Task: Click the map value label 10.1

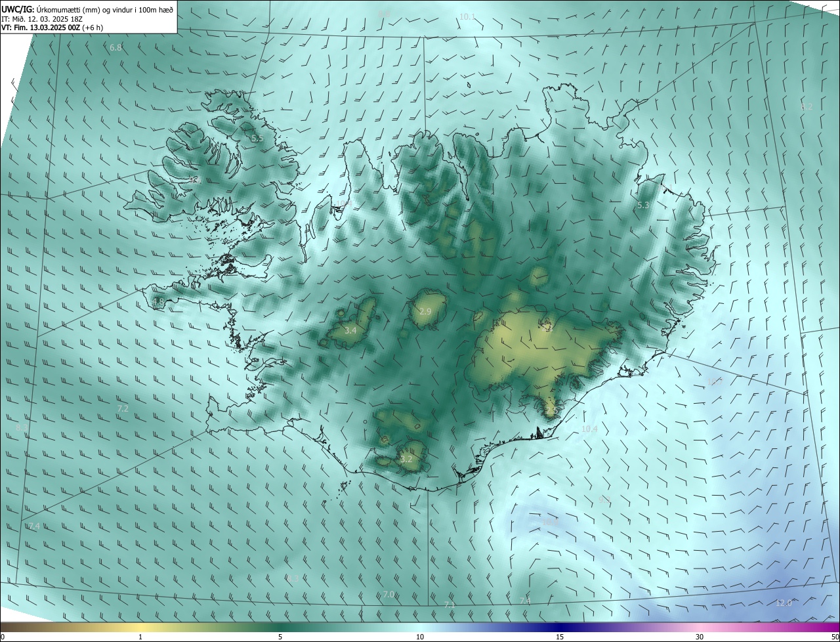Action: tap(467, 16)
